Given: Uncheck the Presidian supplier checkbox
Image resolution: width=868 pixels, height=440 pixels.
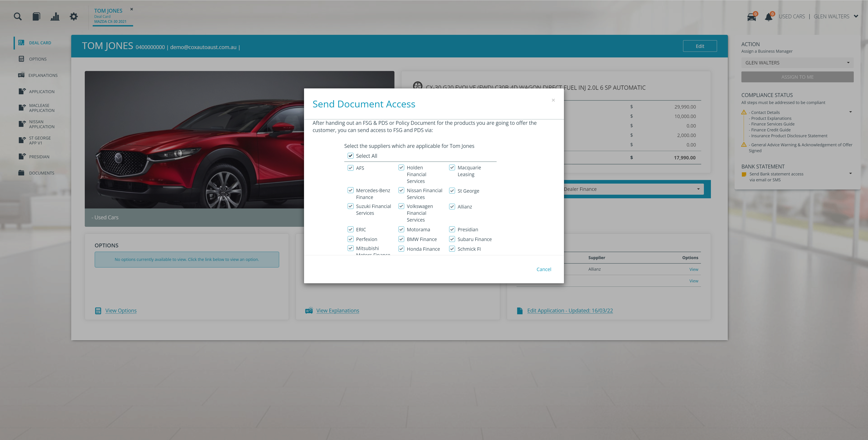Looking at the screenshot, I should 452,229.
